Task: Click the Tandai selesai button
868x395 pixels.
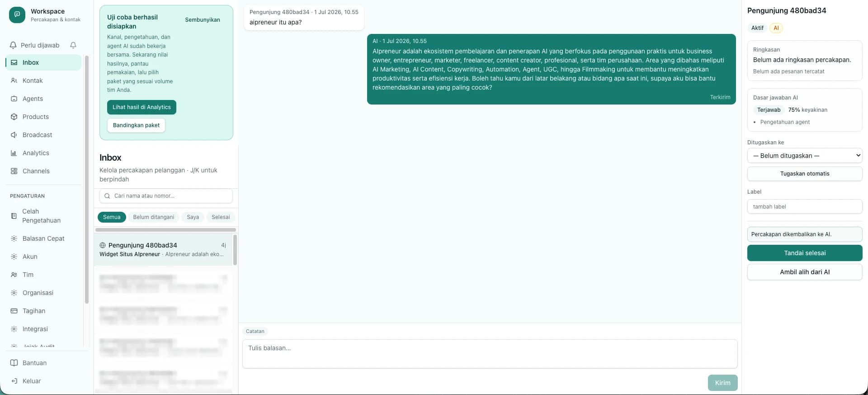Action: pos(805,253)
